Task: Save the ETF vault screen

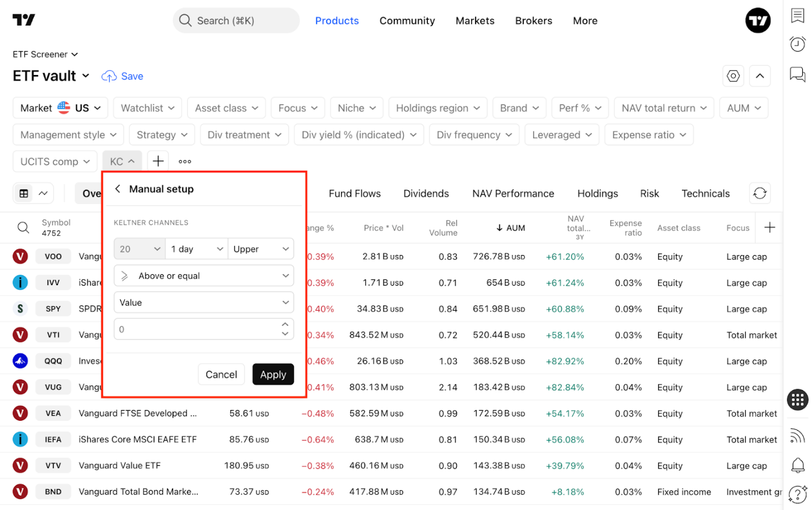Action: 123,76
